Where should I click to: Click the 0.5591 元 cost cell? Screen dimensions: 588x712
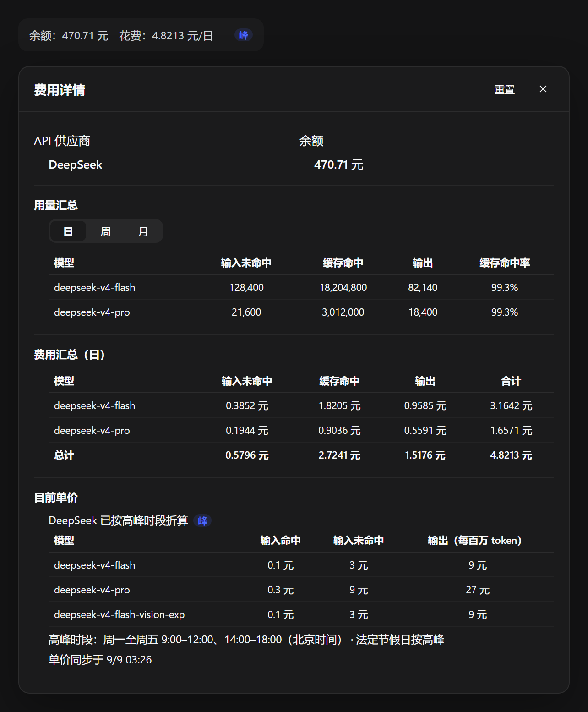click(x=425, y=431)
